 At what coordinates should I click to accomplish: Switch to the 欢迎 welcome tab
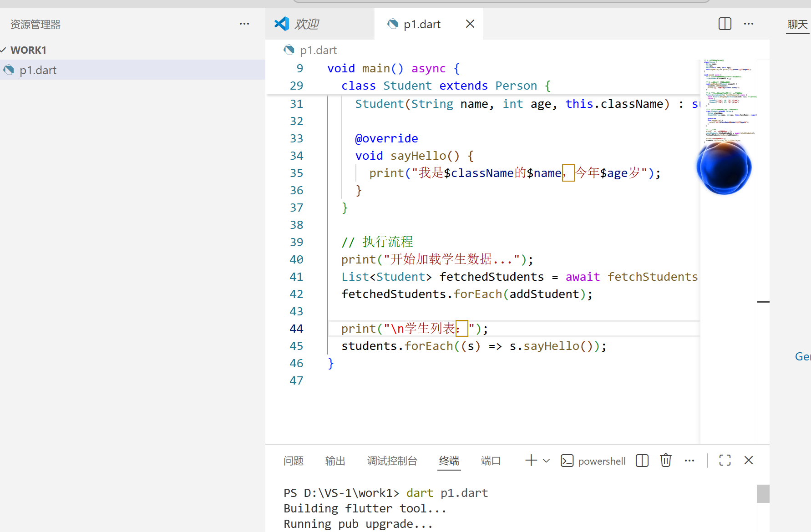(319, 24)
